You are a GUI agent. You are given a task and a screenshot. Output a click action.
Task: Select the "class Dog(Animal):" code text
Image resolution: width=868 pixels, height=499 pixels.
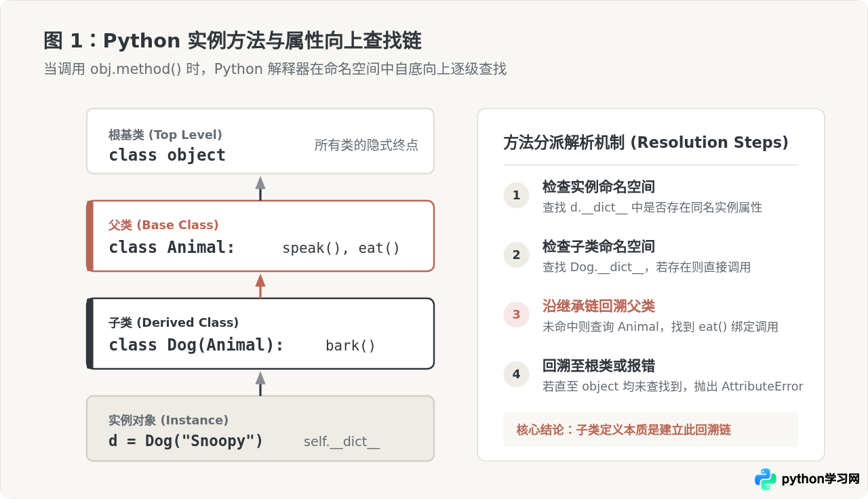pos(196,345)
